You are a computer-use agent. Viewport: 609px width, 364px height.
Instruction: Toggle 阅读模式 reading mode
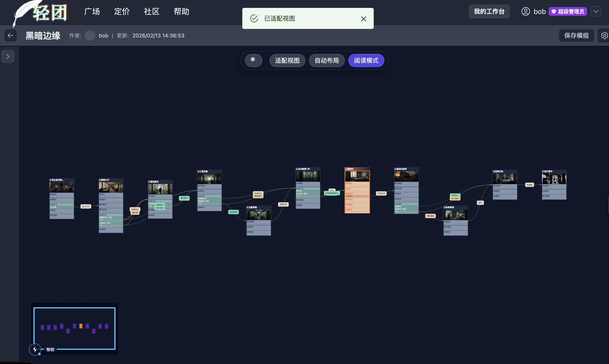pyautogui.click(x=366, y=60)
